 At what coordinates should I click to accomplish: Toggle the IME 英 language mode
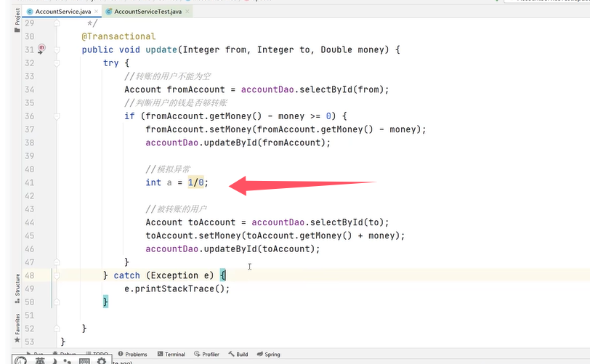click(40, 360)
